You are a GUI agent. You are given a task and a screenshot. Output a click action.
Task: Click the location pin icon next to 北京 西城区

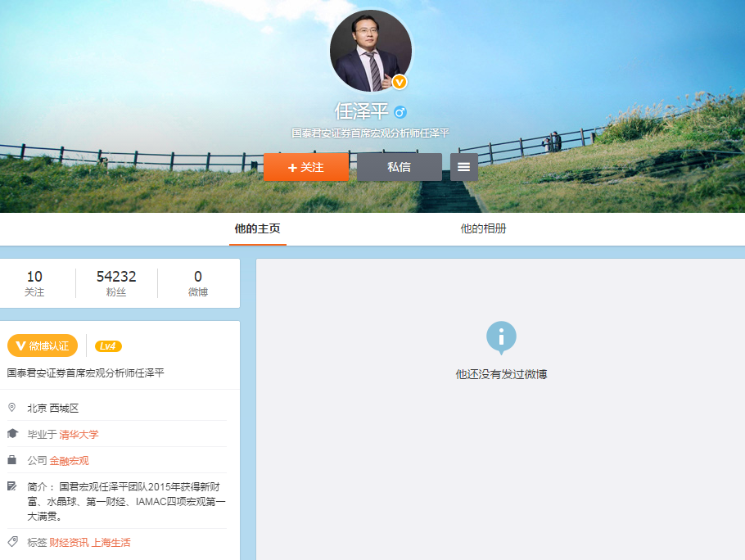click(12, 408)
